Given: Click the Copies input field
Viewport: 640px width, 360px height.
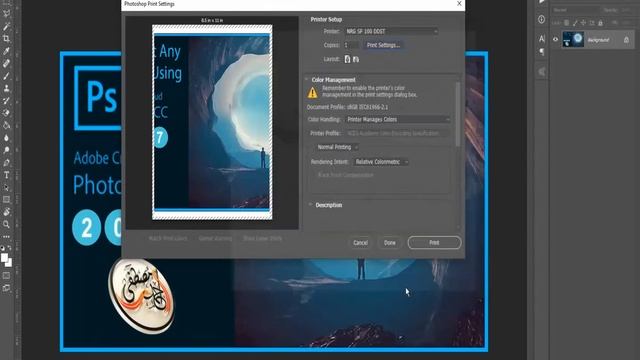Looking at the screenshot, I should point(351,45).
